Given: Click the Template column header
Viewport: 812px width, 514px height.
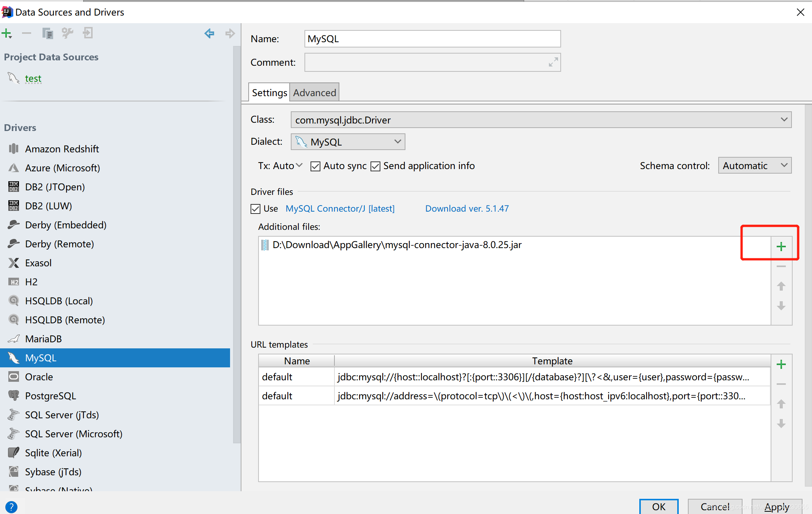Looking at the screenshot, I should [552, 361].
